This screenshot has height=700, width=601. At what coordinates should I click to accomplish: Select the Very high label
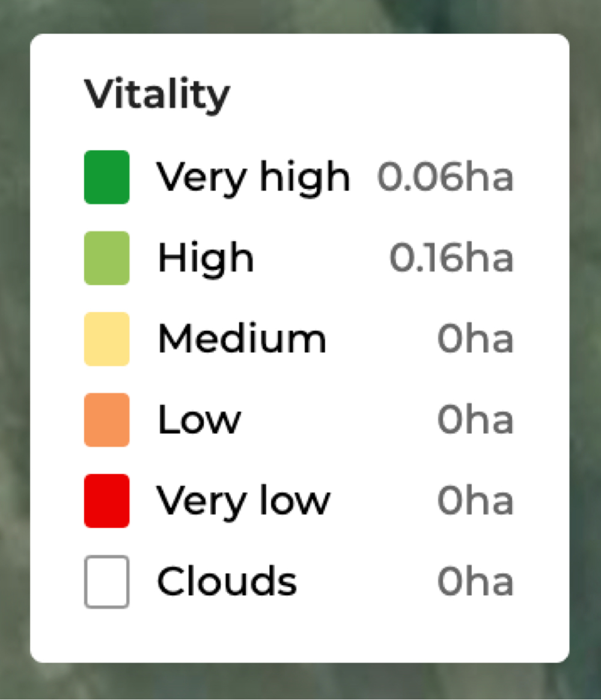click(253, 179)
